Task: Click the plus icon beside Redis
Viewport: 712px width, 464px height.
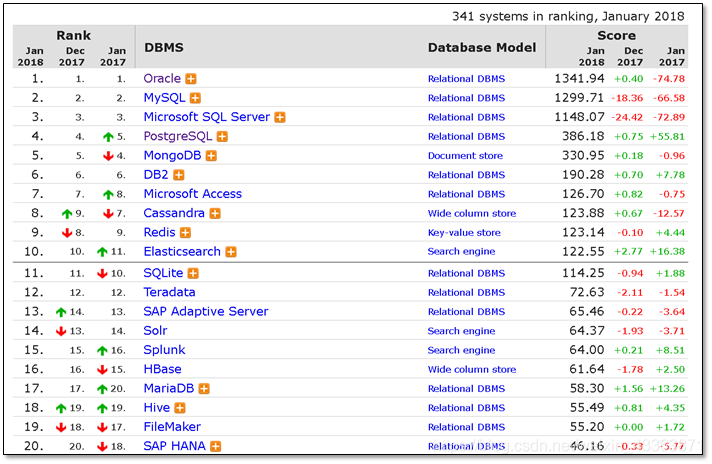Action: click(x=185, y=233)
